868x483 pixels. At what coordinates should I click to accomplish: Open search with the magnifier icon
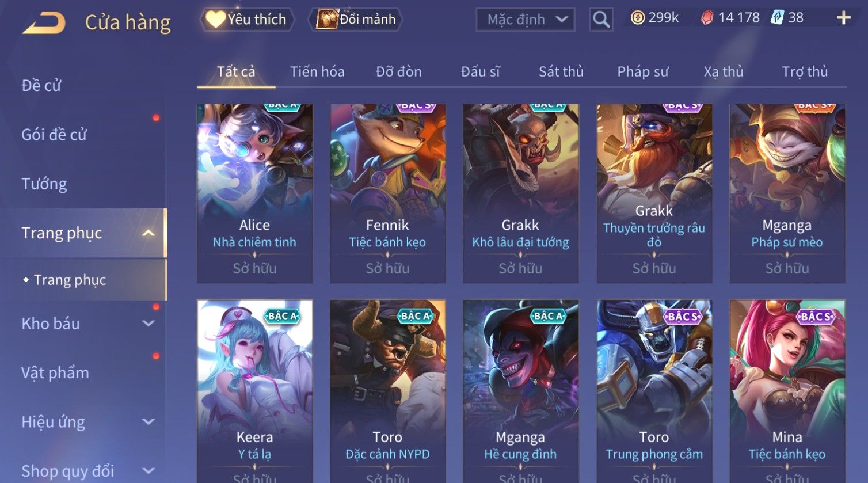601,20
